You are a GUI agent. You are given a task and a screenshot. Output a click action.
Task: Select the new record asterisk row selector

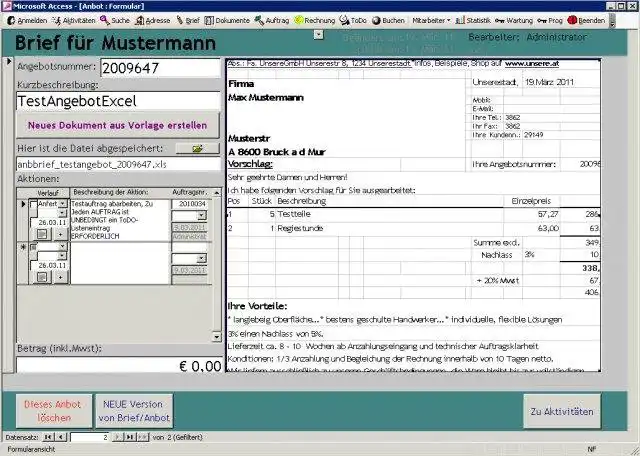click(x=23, y=247)
